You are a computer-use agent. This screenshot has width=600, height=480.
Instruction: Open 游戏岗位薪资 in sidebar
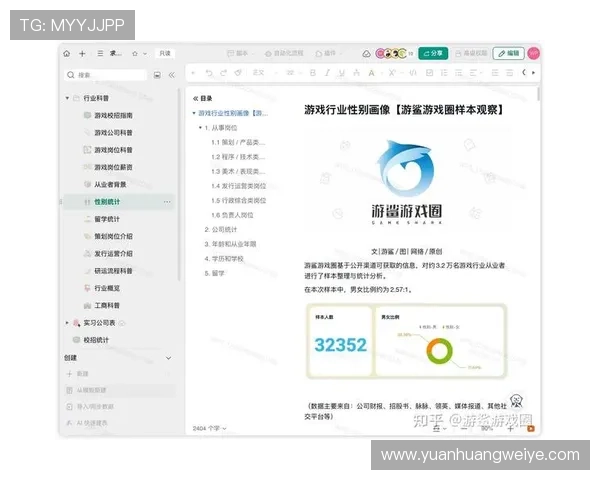pyautogui.click(x=113, y=167)
